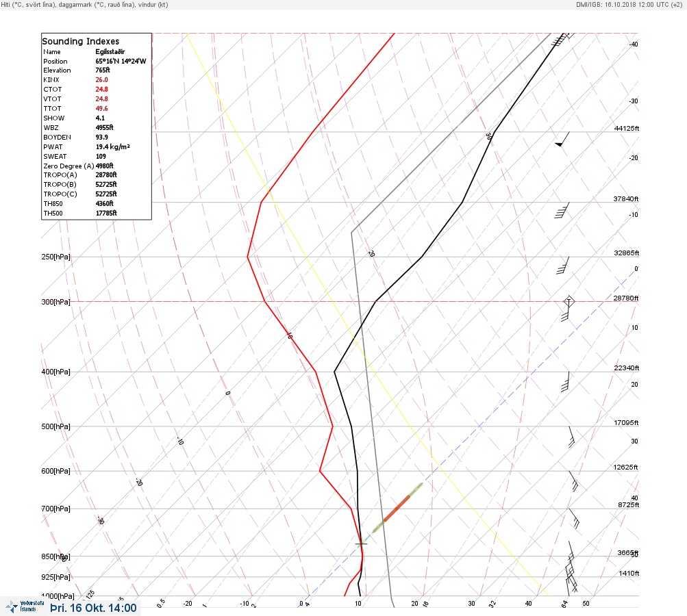The image size is (687, 616).
Task: Click the '8725ft' height label
Action: click(x=628, y=505)
